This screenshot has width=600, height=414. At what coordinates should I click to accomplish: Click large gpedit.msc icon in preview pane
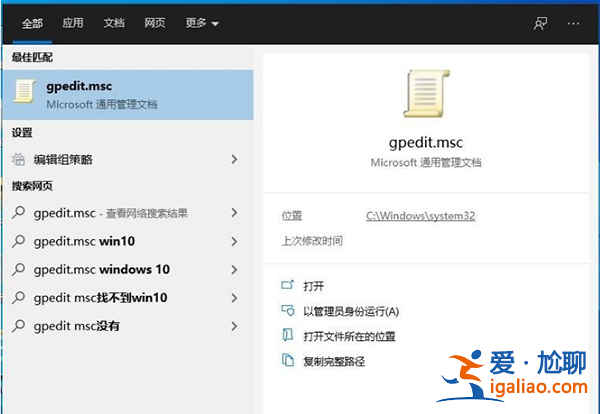tap(426, 93)
